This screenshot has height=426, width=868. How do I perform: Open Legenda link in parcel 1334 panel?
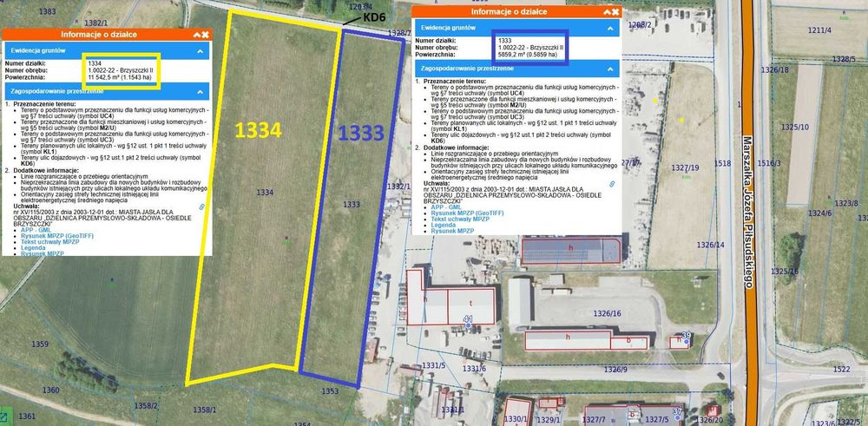tap(33, 248)
